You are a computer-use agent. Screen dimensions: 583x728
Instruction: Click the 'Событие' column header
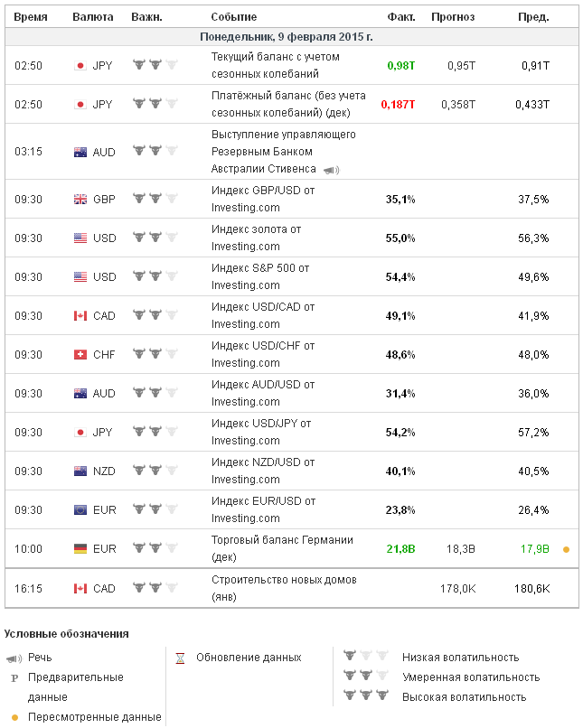pos(233,17)
